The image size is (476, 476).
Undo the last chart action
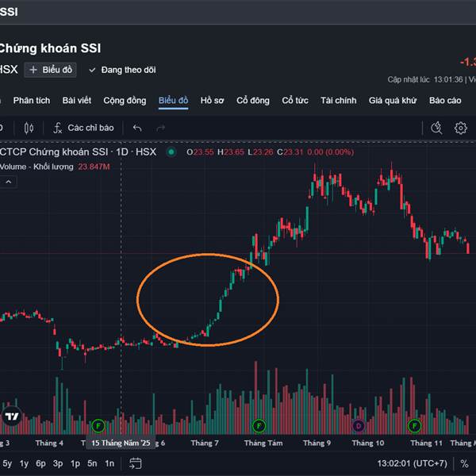click(137, 128)
